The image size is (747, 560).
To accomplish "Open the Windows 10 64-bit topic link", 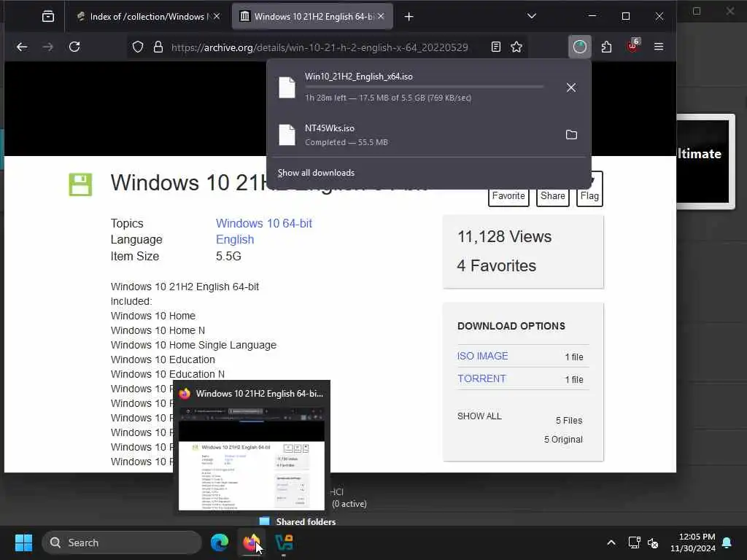I will (264, 223).
